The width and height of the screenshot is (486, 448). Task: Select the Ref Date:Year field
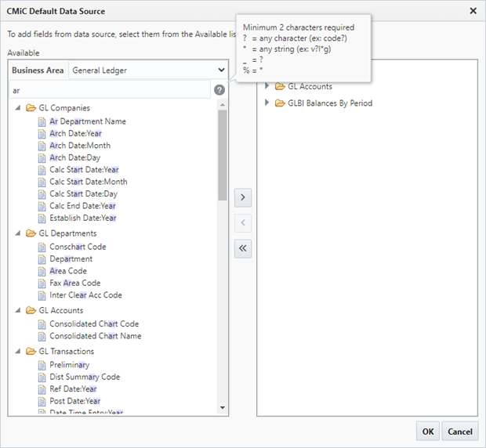point(73,388)
